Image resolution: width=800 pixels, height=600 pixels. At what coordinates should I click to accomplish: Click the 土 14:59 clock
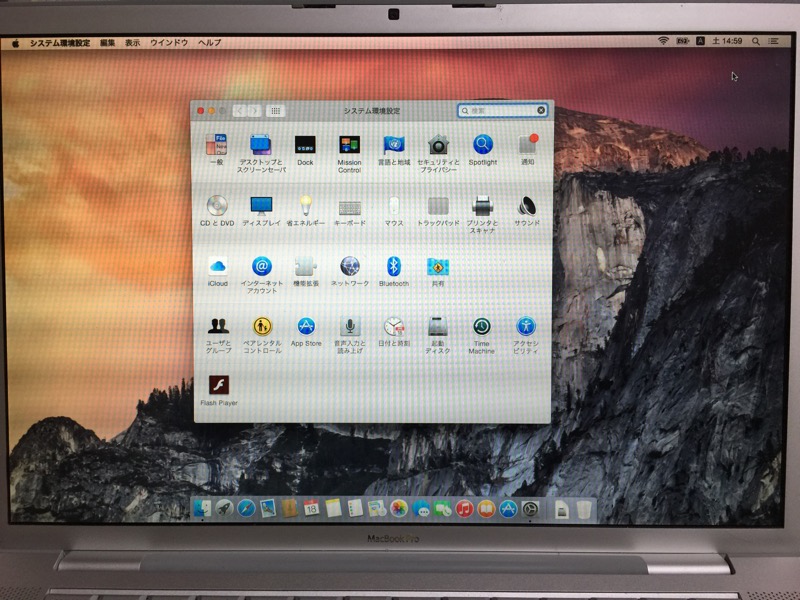728,41
